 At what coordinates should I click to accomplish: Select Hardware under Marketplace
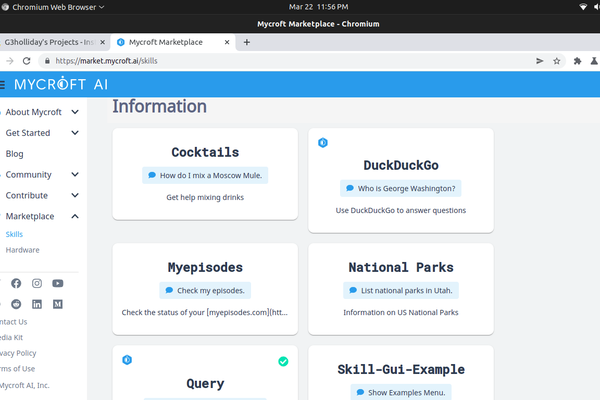23,250
